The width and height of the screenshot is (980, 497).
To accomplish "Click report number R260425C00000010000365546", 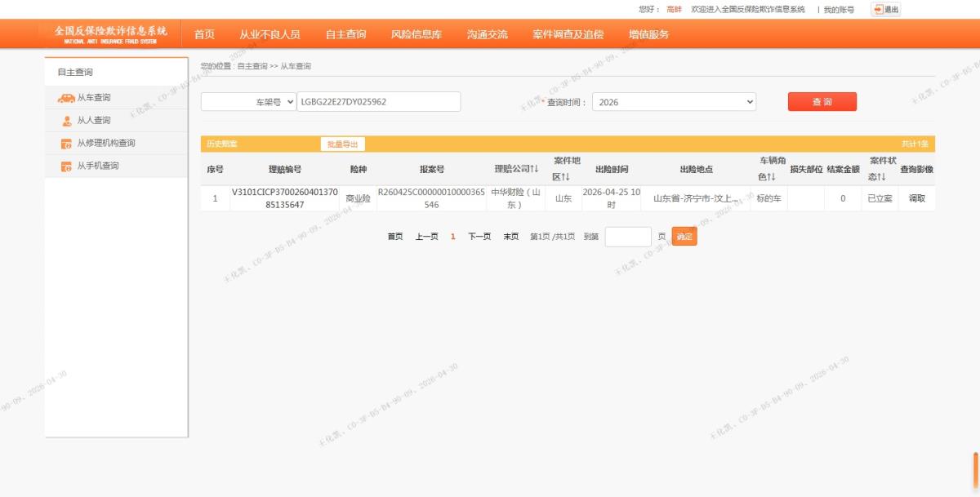I will (431, 198).
